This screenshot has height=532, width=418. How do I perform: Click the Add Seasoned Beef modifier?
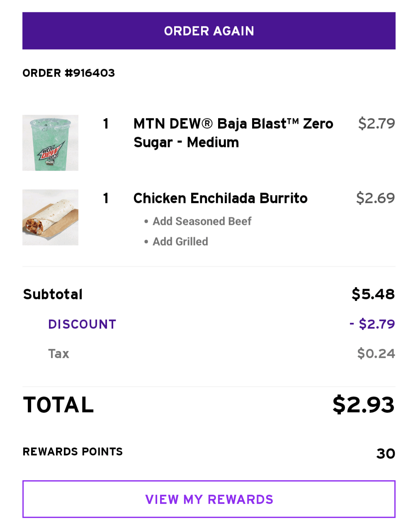click(x=202, y=221)
